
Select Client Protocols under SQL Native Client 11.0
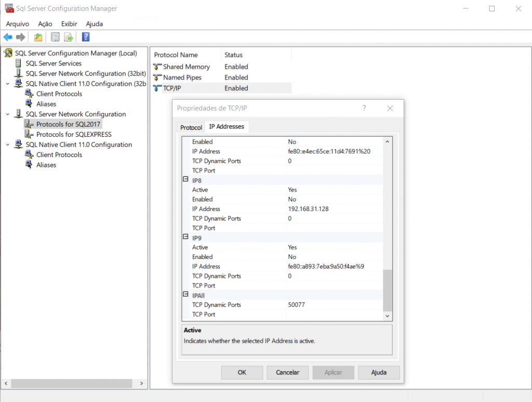(59, 154)
